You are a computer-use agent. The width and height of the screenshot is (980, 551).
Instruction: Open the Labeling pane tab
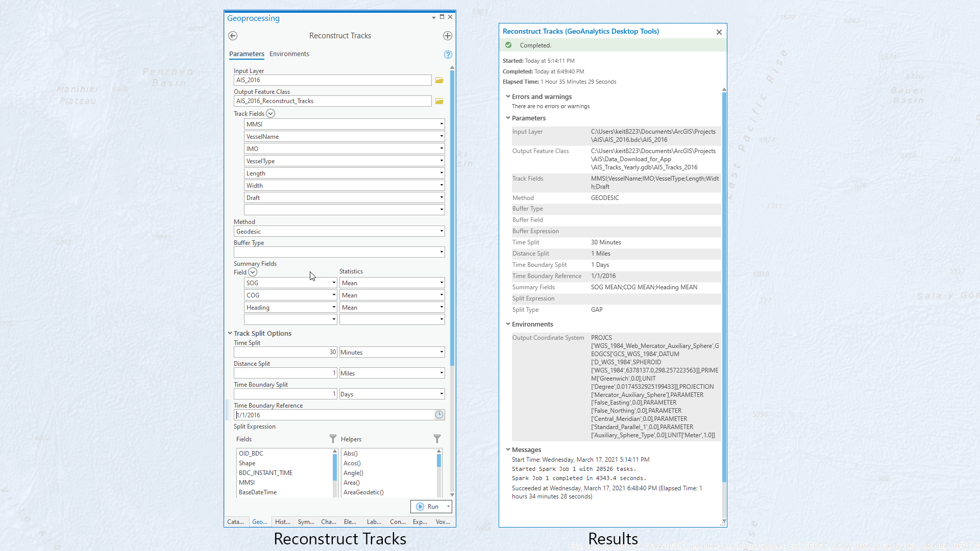click(374, 522)
